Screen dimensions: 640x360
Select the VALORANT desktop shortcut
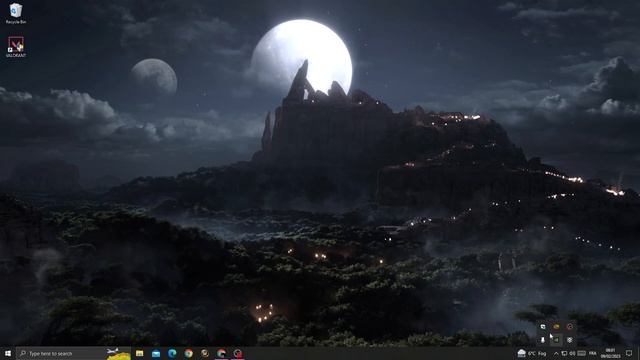pyautogui.click(x=16, y=47)
